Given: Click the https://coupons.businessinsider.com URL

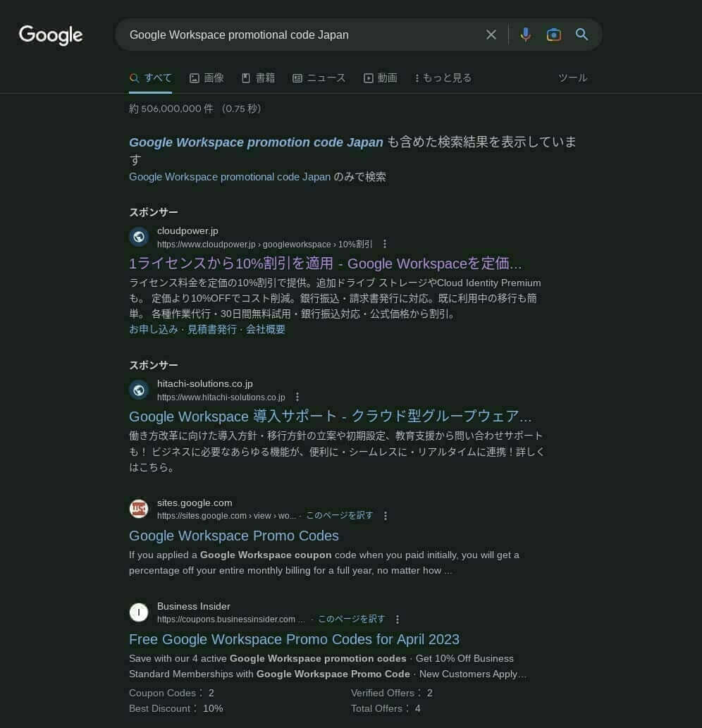Looking at the screenshot, I should click(x=230, y=619).
